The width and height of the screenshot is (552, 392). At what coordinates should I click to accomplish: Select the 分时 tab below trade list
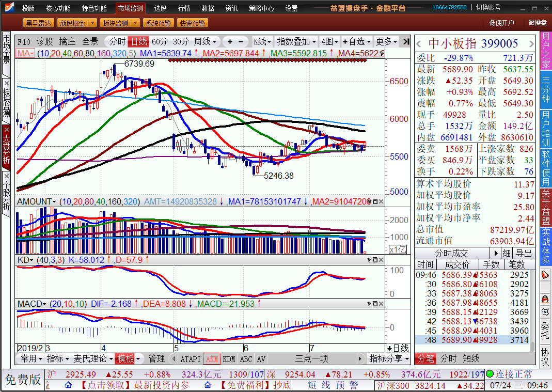448,359
